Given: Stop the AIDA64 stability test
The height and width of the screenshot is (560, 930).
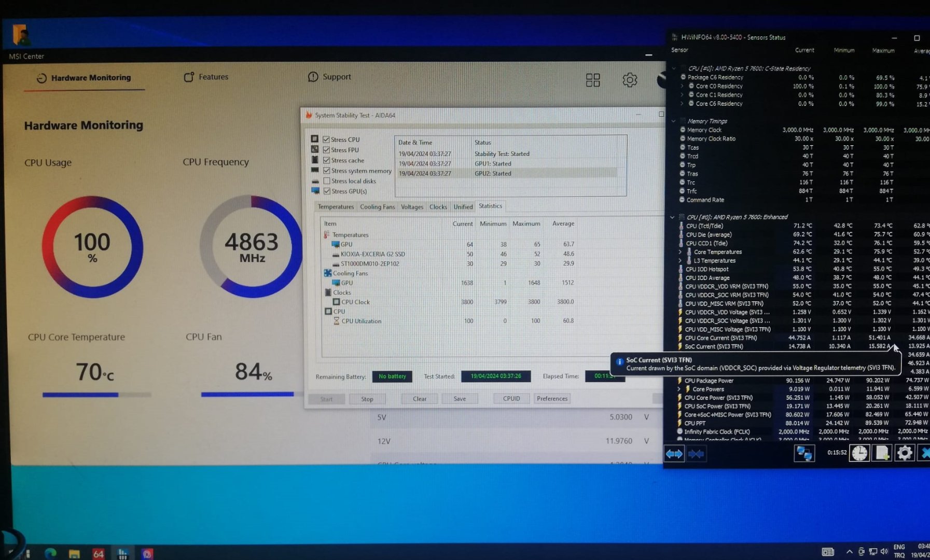Looking at the screenshot, I should [367, 399].
